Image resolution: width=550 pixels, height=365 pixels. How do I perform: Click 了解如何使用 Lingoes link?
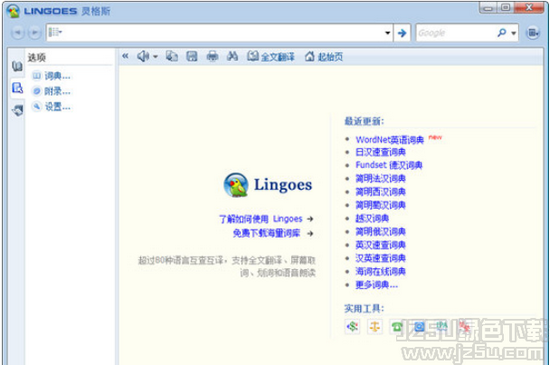[261, 219]
